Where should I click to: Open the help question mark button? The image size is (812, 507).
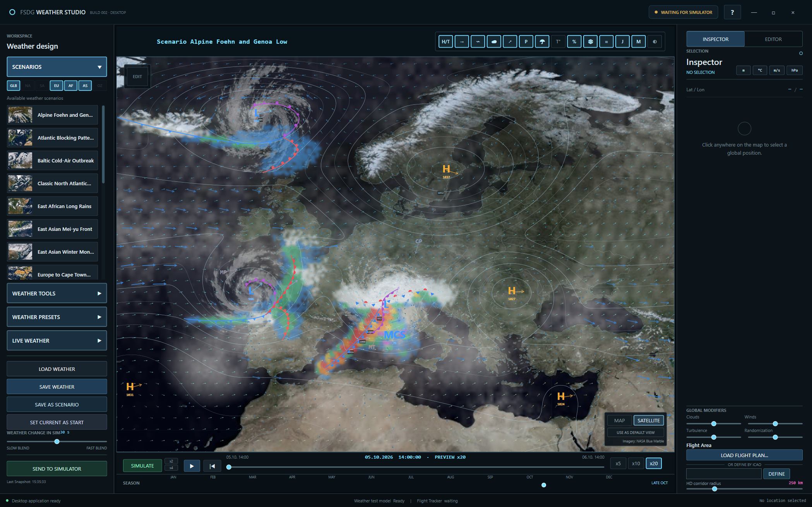pyautogui.click(x=732, y=12)
